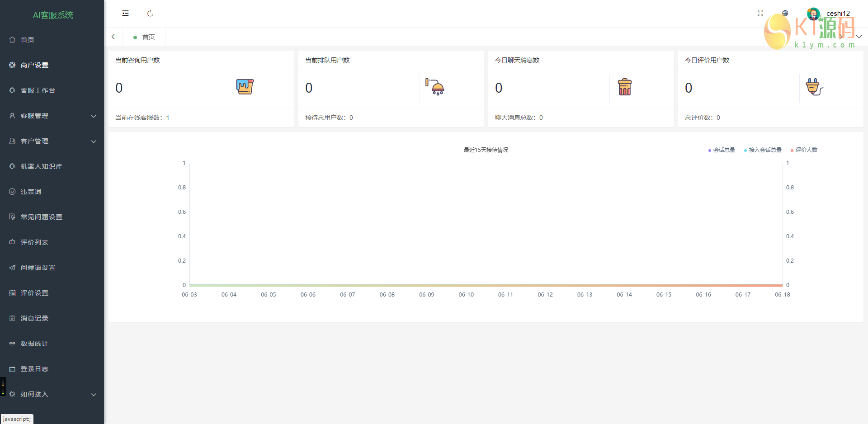Open the language globe icon
The height and width of the screenshot is (424, 868).
[x=785, y=14]
